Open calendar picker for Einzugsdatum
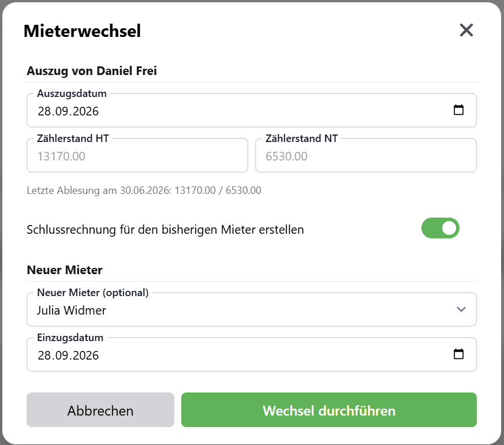This screenshot has height=445, width=504. 458,354
